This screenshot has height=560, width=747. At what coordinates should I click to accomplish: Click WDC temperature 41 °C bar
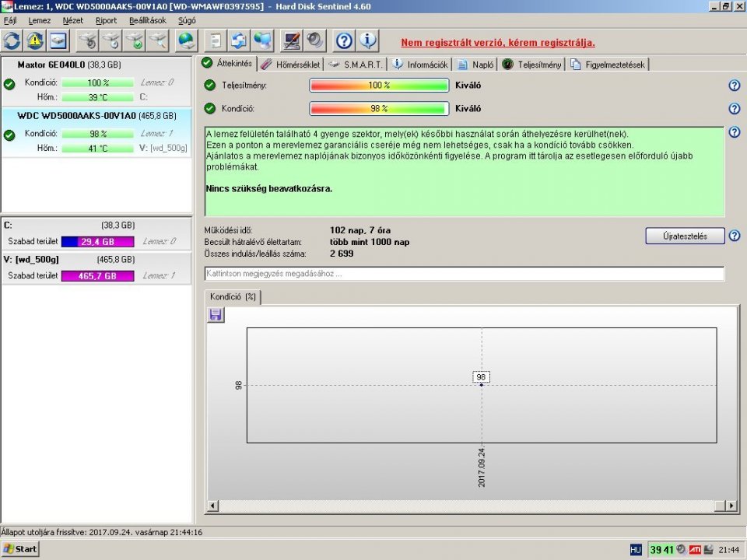(x=98, y=148)
